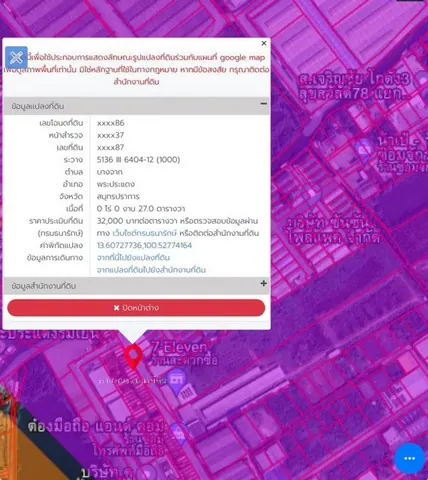Open the blue chat bubble with three dots
428x480 pixels.
[x=409, y=458]
